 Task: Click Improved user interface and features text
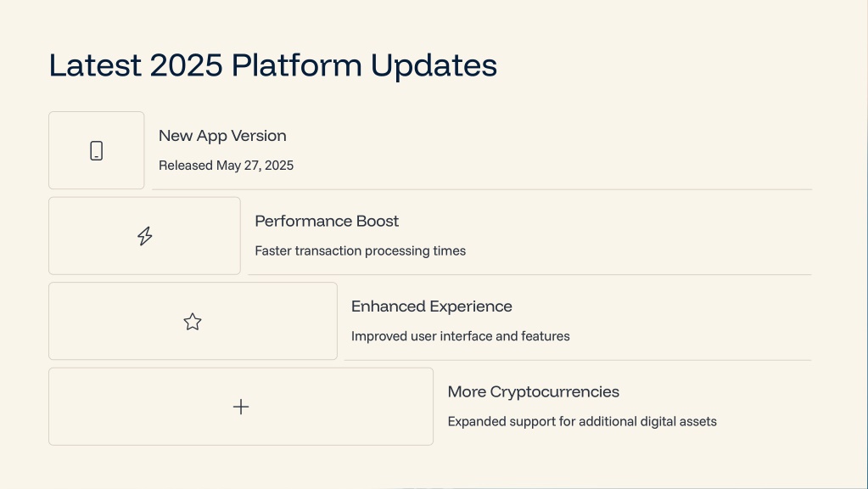460,336
